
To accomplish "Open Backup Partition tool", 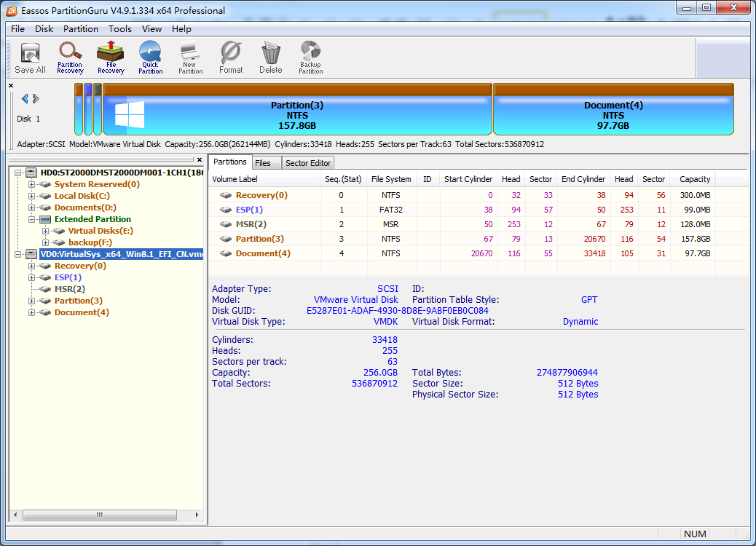I will coord(310,58).
